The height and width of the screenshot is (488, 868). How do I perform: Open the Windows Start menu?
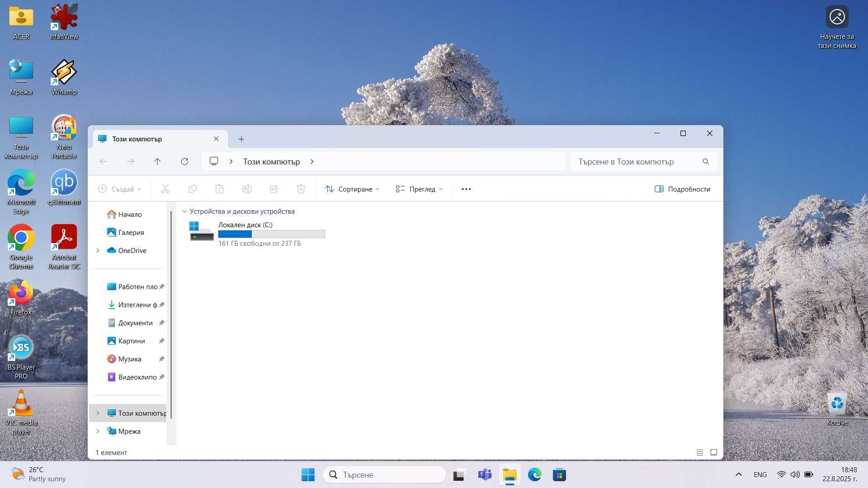pos(308,475)
